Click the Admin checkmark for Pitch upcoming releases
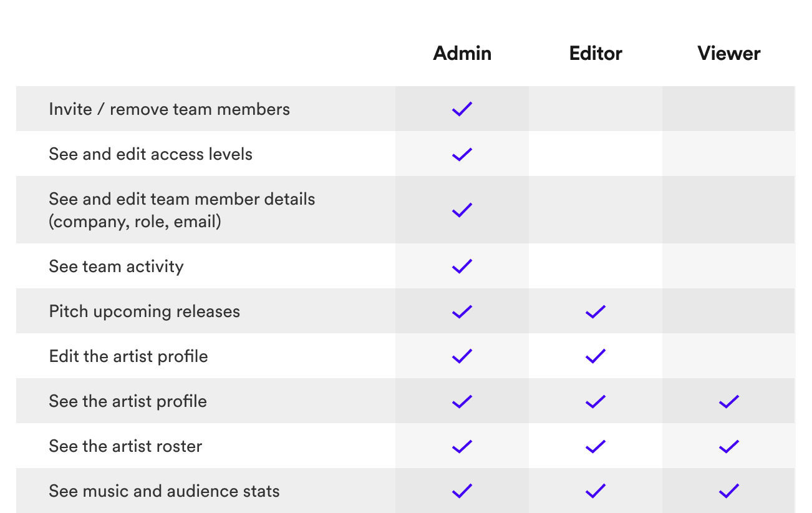 click(x=462, y=311)
